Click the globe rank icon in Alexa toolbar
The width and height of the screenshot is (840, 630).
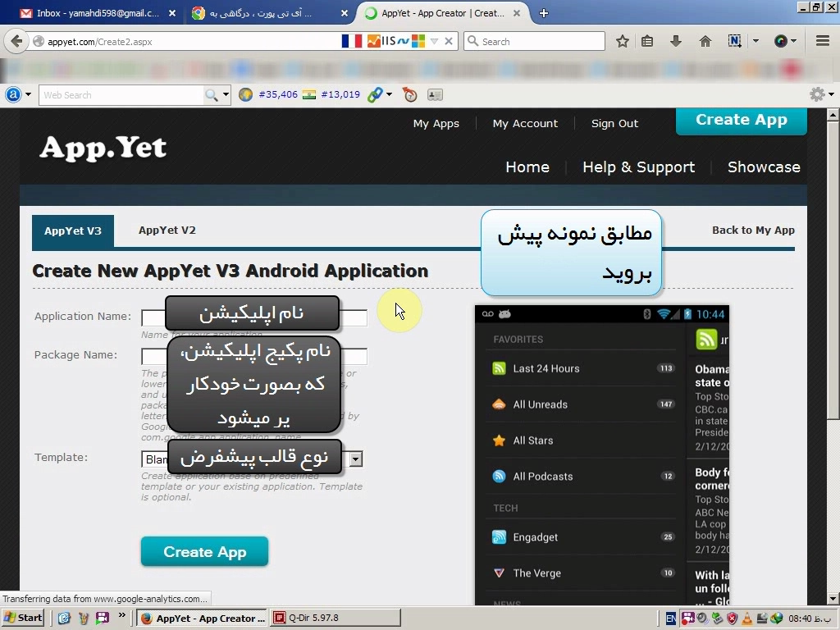coord(245,95)
